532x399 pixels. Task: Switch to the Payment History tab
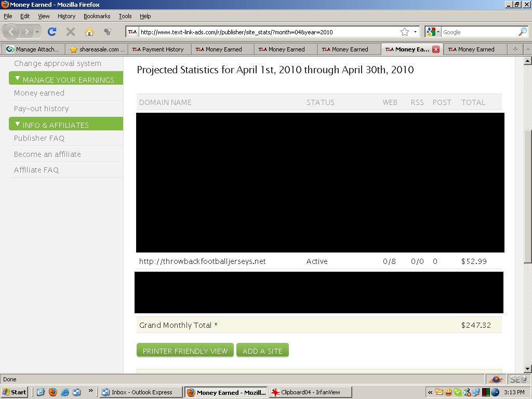pyautogui.click(x=158, y=49)
